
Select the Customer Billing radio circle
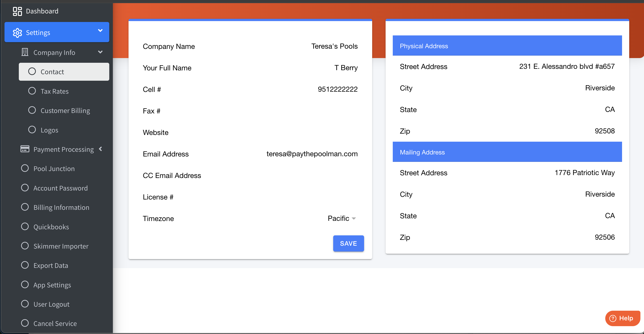pyautogui.click(x=32, y=110)
